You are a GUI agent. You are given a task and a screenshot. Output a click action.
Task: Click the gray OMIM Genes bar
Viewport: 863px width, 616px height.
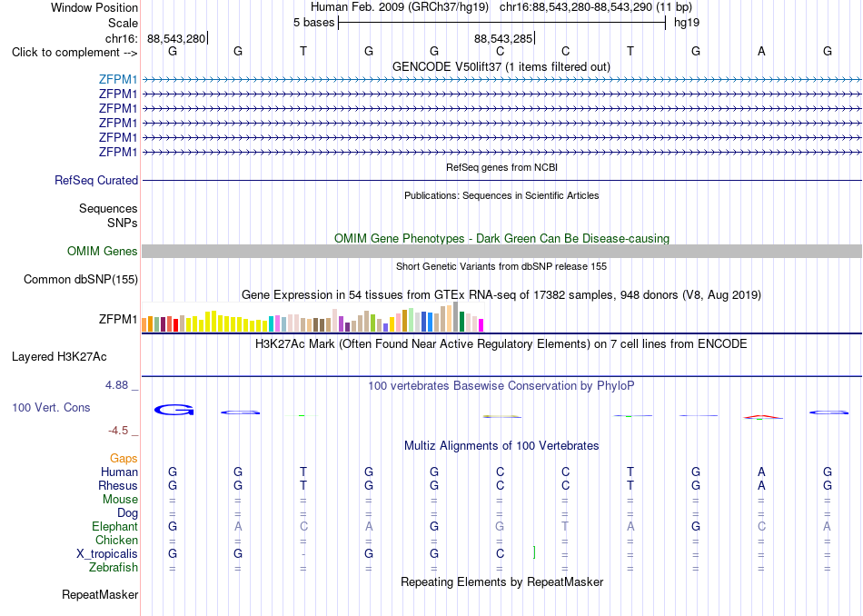(x=501, y=251)
